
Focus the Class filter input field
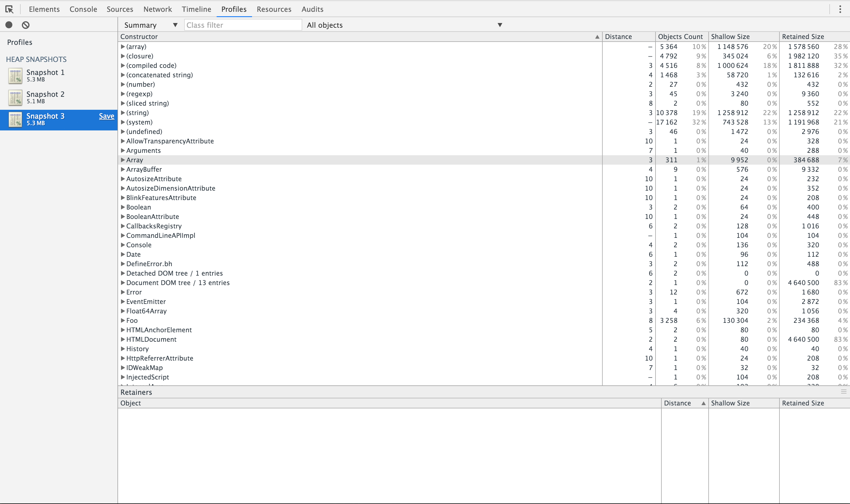point(243,25)
